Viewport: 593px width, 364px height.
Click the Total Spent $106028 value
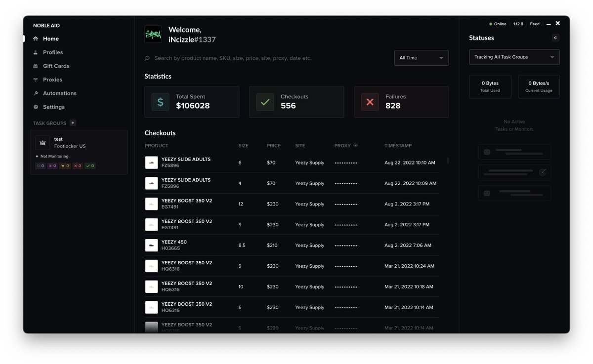point(193,106)
